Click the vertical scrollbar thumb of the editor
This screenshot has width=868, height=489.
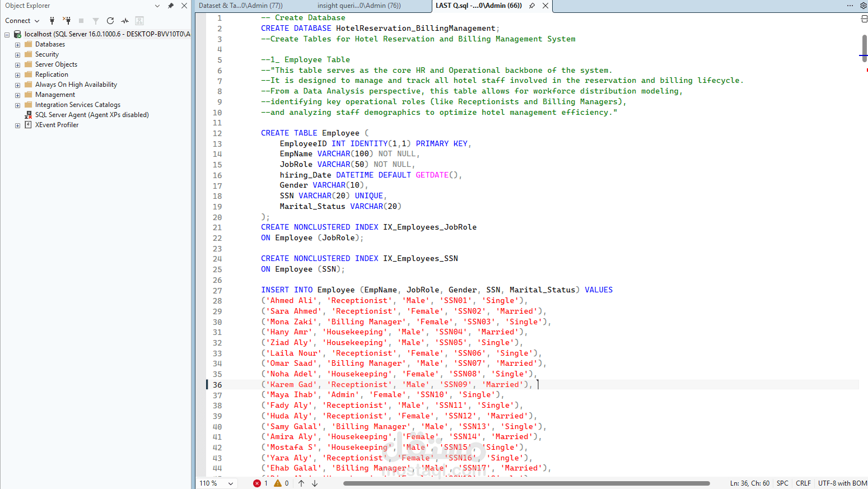865,48
